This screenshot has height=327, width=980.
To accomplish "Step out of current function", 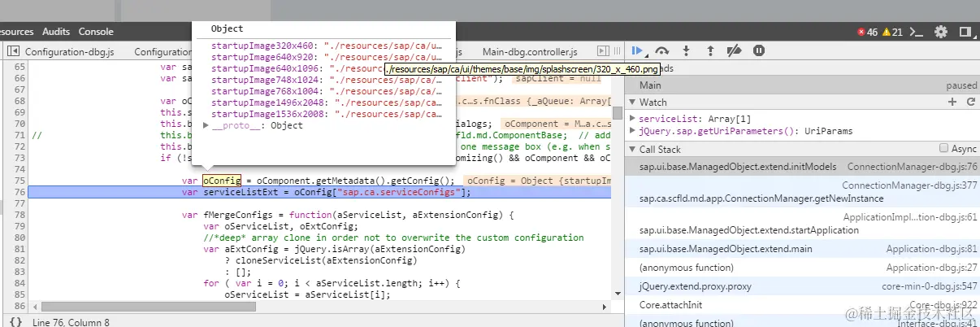I will [710, 50].
